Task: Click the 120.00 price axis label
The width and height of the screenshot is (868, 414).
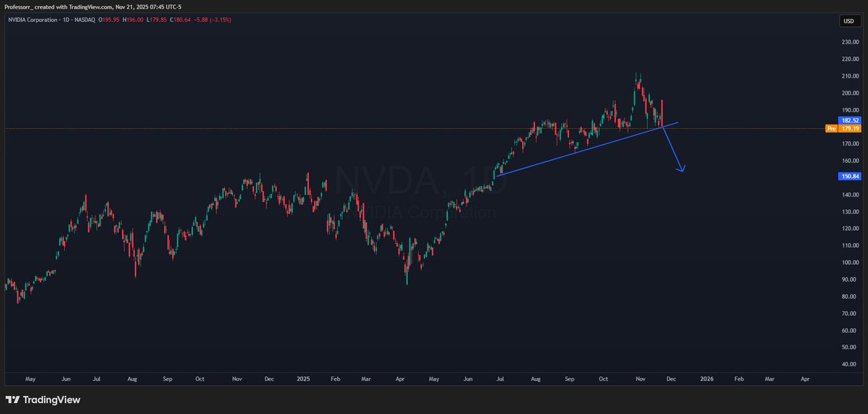Action: 849,229
